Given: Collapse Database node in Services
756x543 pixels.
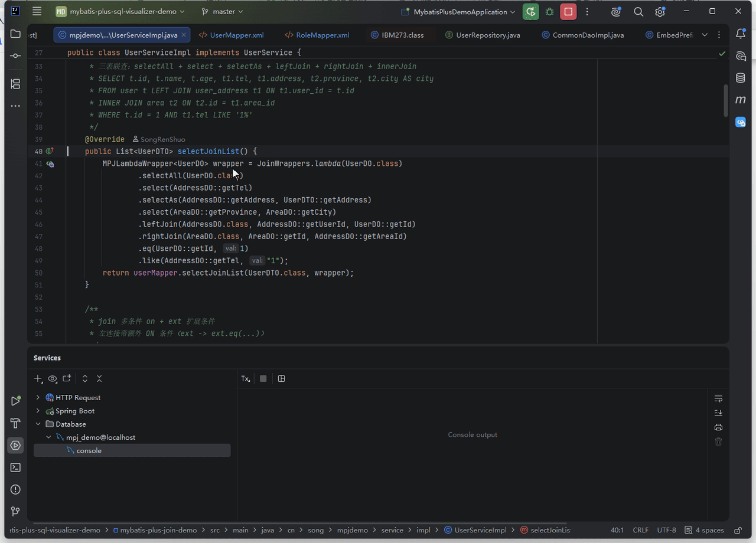Looking at the screenshot, I should pos(38,424).
